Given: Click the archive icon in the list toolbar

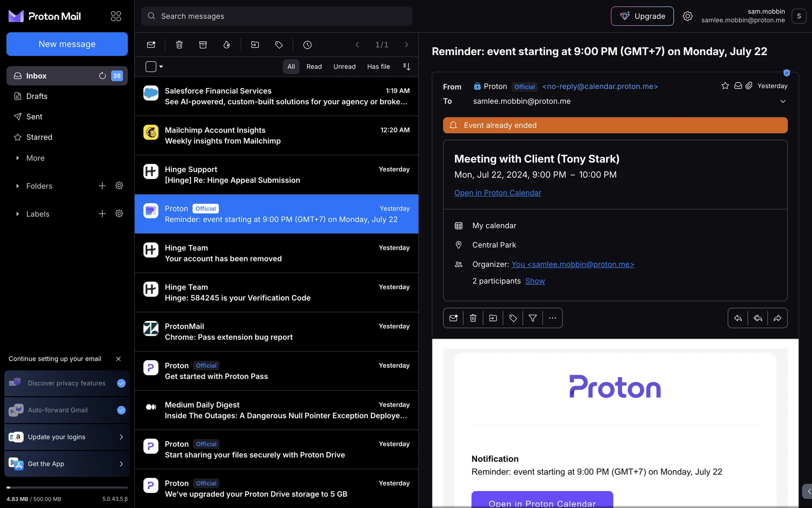Looking at the screenshot, I should click(203, 45).
